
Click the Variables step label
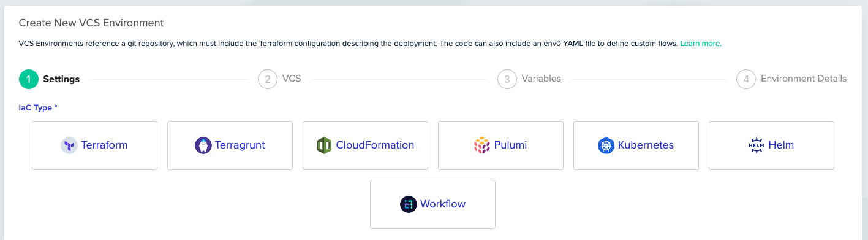[x=542, y=79]
